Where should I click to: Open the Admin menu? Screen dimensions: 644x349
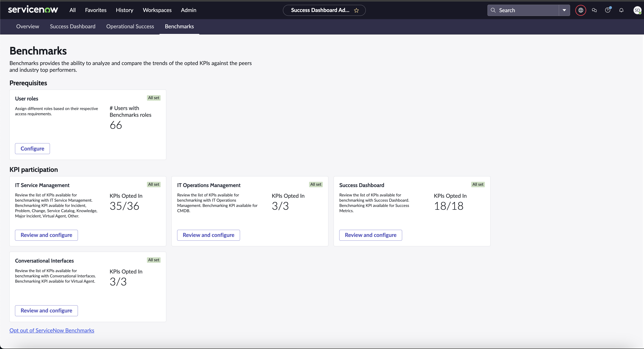pyautogui.click(x=189, y=10)
